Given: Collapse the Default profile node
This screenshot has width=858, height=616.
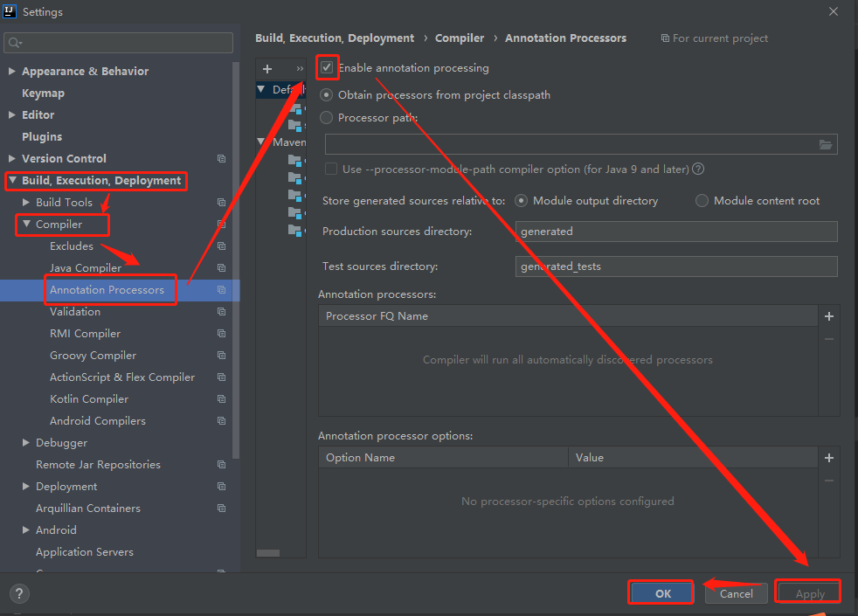Looking at the screenshot, I should tap(261, 89).
